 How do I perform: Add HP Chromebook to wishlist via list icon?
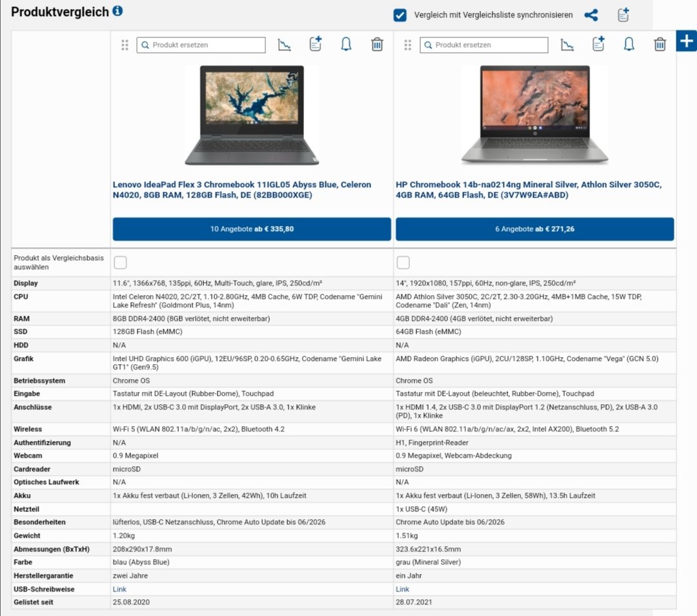point(598,44)
